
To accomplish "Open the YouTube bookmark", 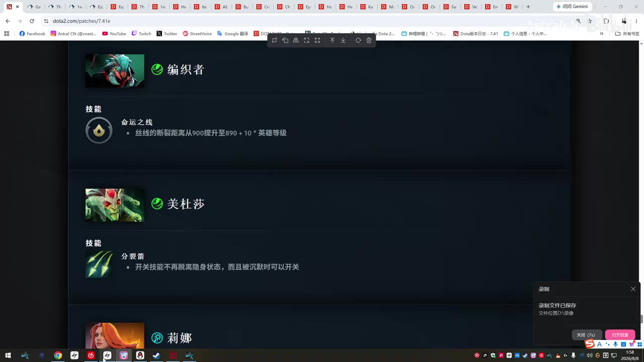I will tap(114, 34).
